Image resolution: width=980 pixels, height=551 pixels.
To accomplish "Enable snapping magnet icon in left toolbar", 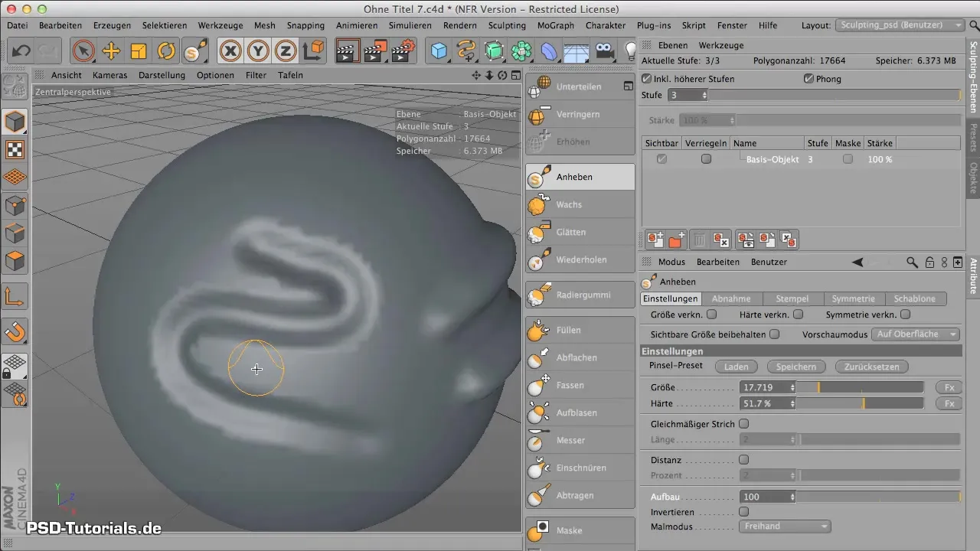I will click(15, 331).
